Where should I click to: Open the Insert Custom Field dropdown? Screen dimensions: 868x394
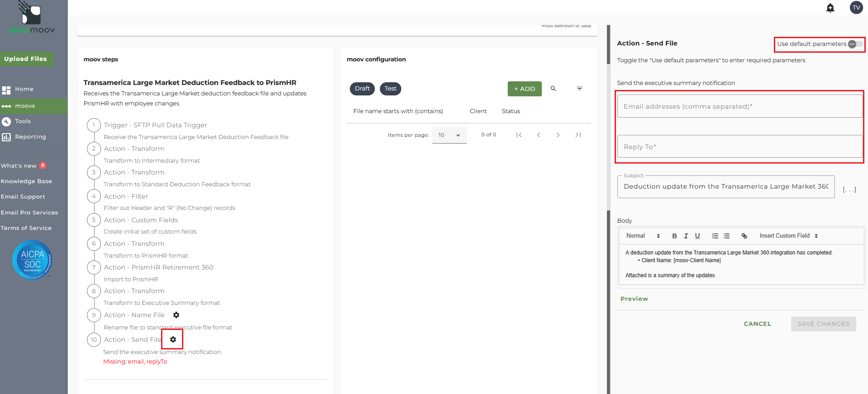point(789,236)
